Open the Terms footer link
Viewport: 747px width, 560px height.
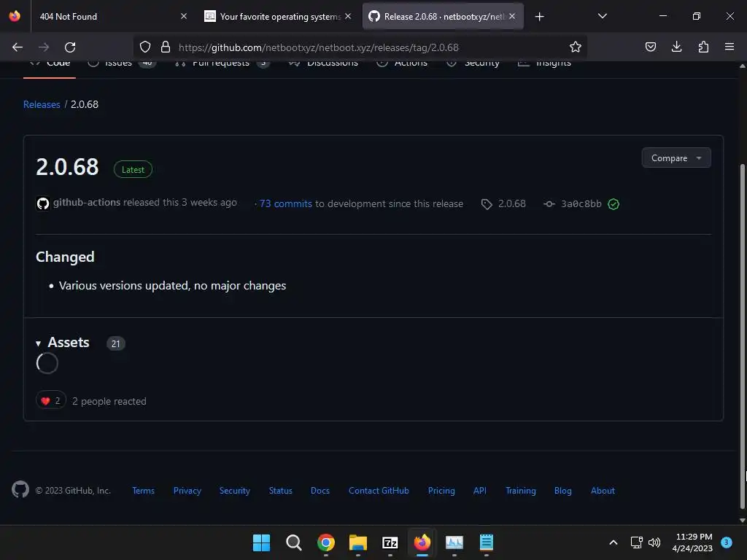pyautogui.click(x=144, y=491)
